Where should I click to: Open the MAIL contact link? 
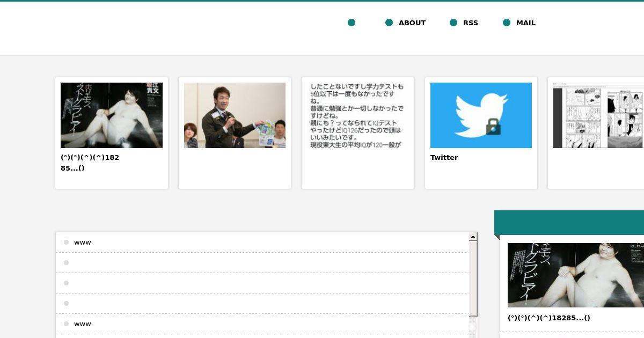[526, 23]
